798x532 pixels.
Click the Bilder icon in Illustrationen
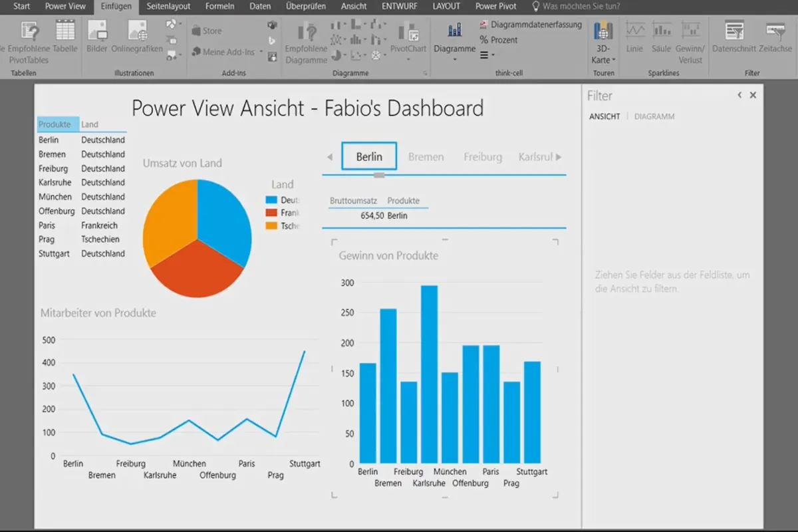97,31
